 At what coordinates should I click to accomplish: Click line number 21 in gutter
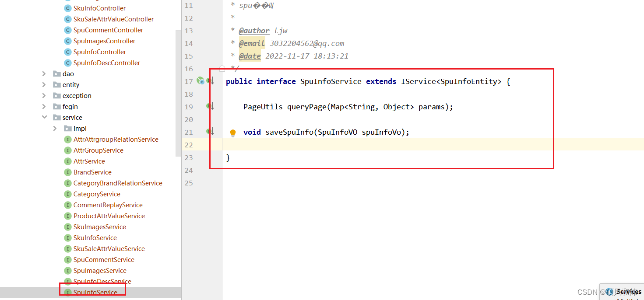pos(189,132)
